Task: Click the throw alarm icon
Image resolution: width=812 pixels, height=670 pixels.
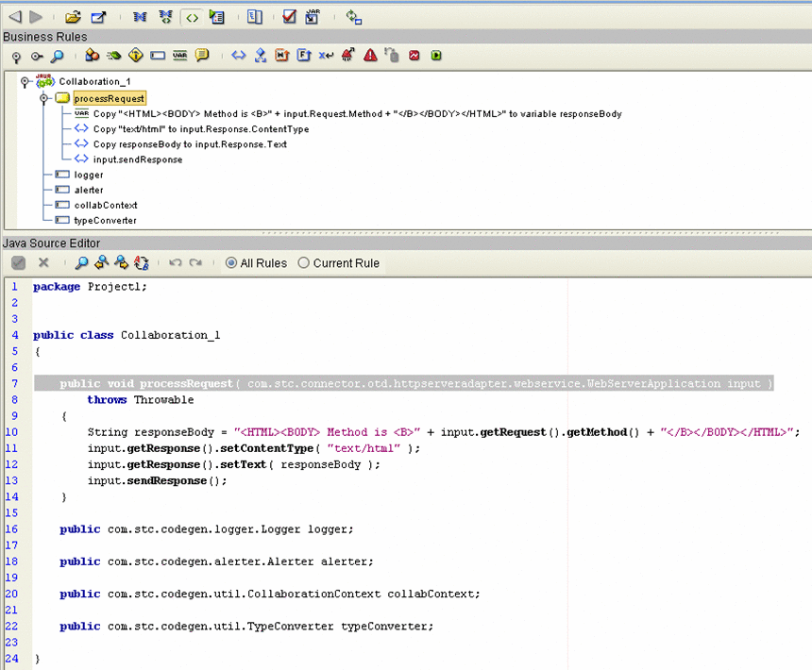Action: tap(348, 55)
